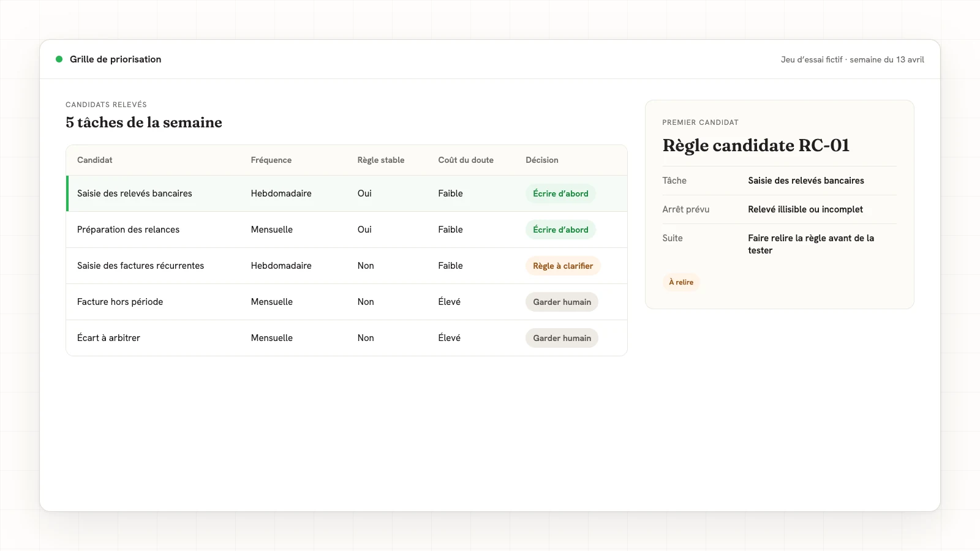Click Non in the Écart à arbitrer row

pos(366,338)
